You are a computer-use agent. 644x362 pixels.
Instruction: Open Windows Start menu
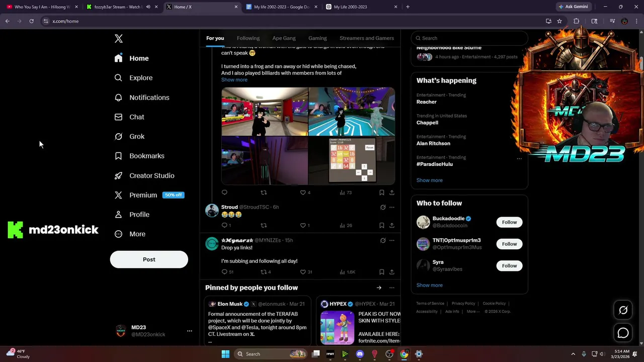click(x=225, y=354)
